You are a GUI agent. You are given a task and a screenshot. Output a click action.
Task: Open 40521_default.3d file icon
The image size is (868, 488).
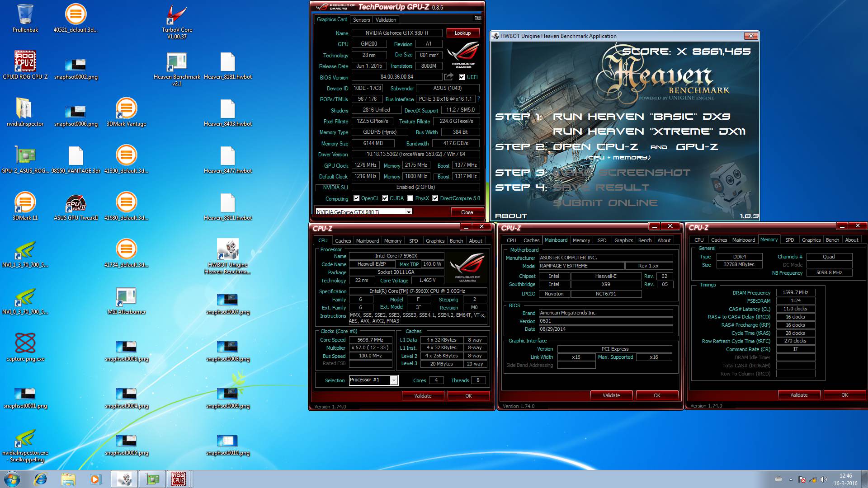pyautogui.click(x=75, y=18)
